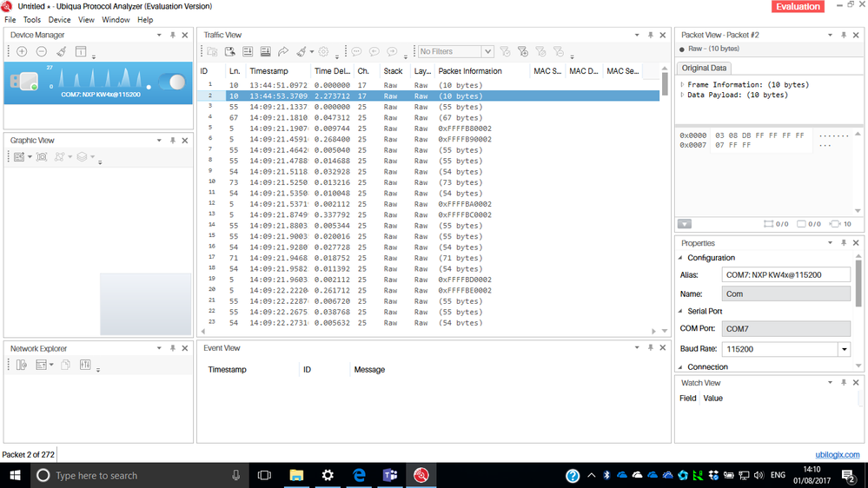Screen dimensions: 868x488
Task: Remove device with the minus icon
Action: tap(42, 51)
